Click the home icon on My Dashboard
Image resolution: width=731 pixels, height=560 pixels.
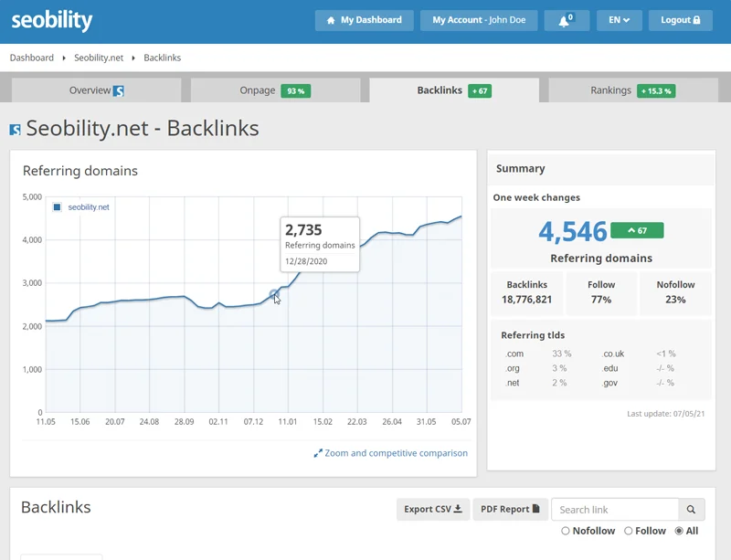pyautogui.click(x=330, y=19)
